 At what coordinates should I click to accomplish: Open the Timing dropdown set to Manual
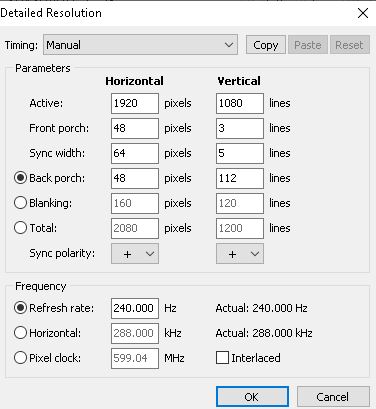(x=140, y=45)
